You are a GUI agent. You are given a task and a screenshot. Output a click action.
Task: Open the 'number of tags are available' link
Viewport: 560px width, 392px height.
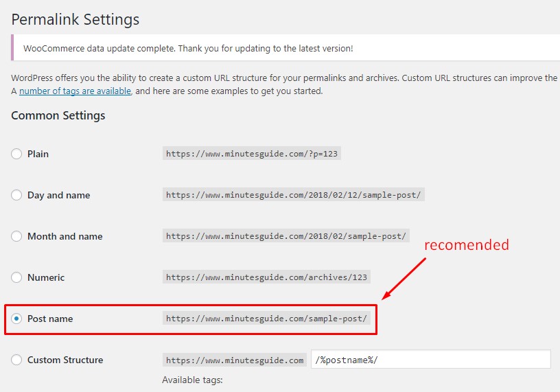click(x=75, y=91)
